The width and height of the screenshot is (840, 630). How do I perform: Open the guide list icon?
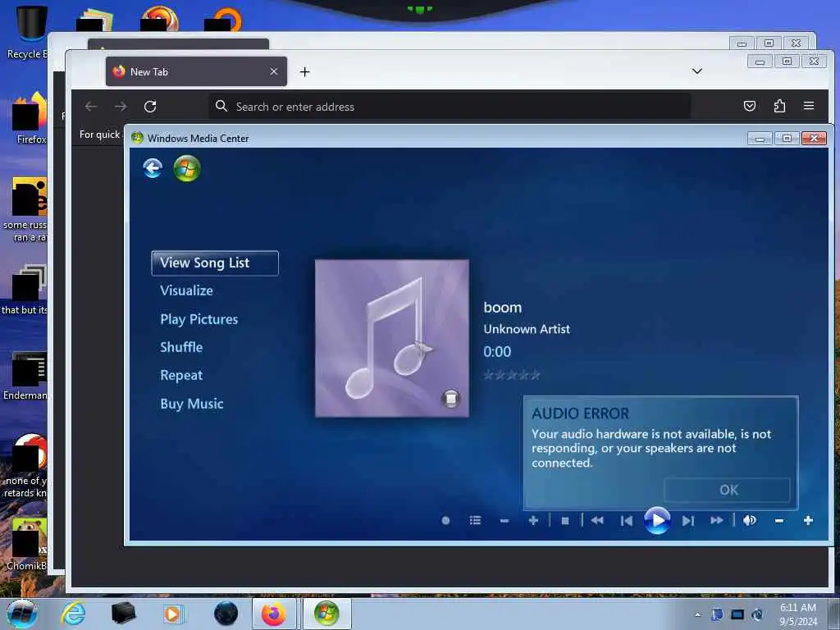475,520
